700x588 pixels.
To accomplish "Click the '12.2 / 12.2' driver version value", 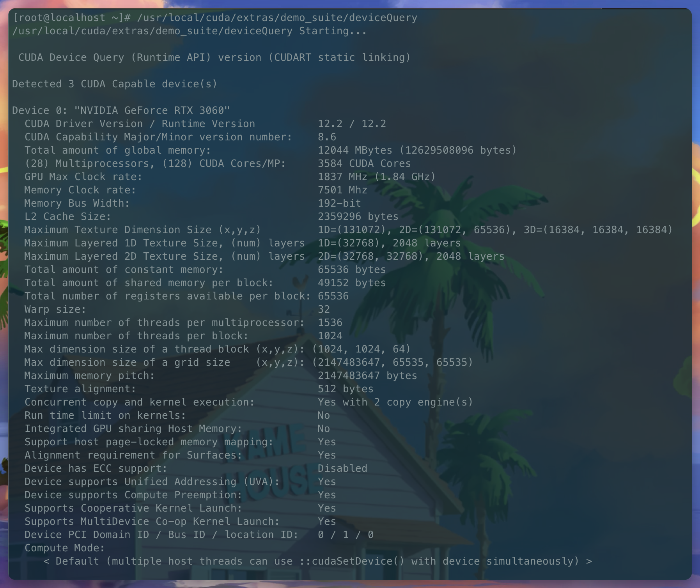I will (352, 124).
